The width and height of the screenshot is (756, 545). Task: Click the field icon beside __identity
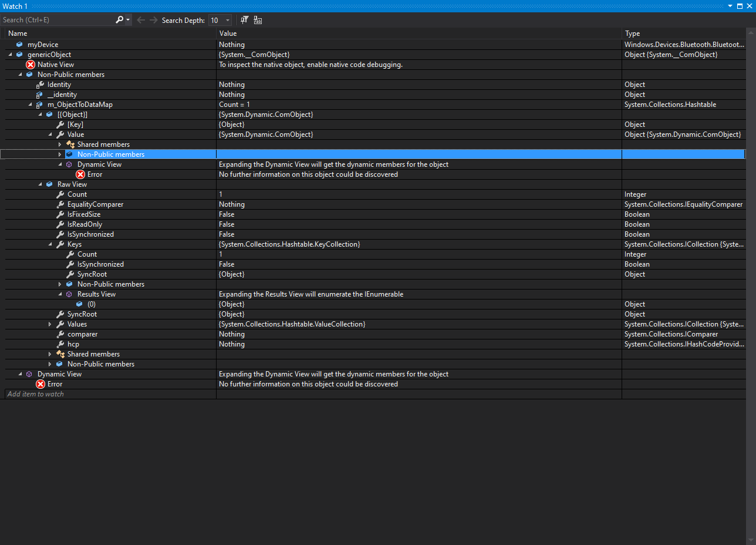(40, 95)
